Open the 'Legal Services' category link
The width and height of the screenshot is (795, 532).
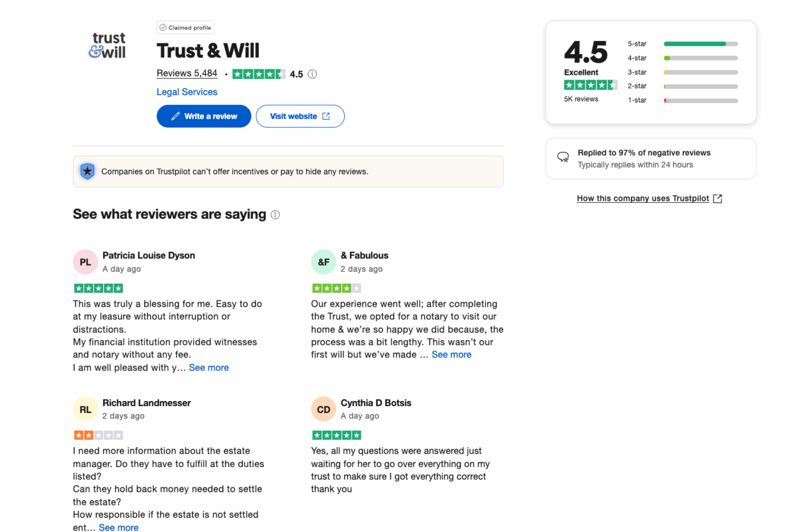(x=187, y=92)
